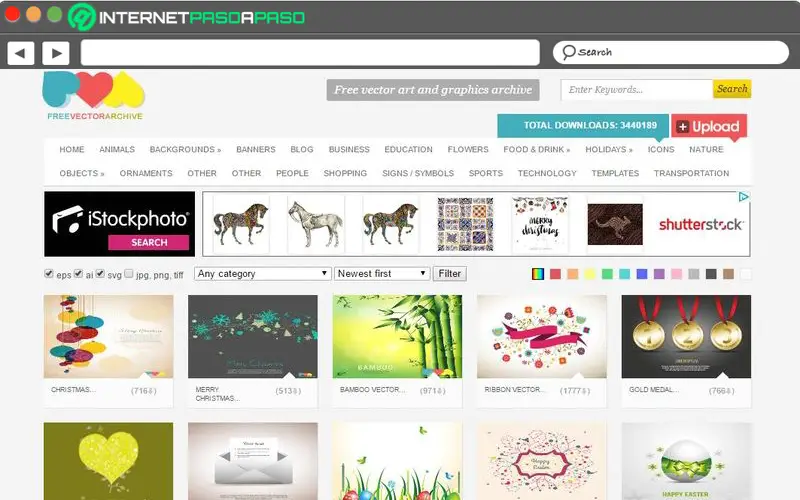
Task: Click the shutterstock logo in ad banner
Action: 701,224
